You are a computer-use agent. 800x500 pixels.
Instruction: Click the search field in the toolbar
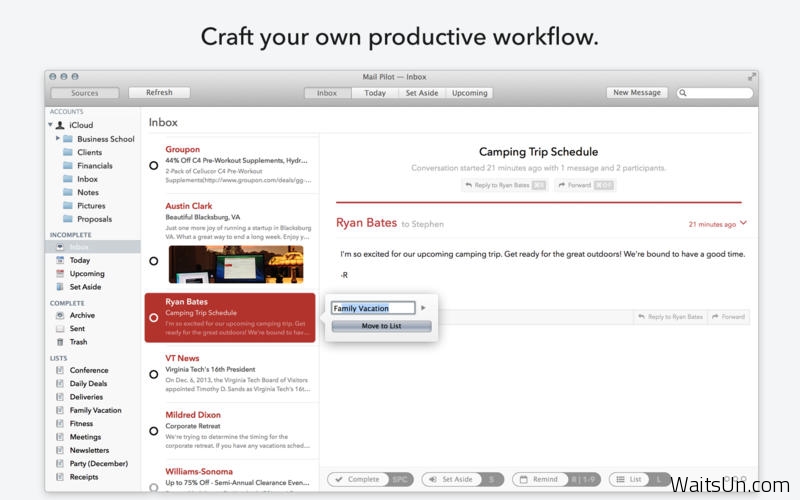[715, 93]
